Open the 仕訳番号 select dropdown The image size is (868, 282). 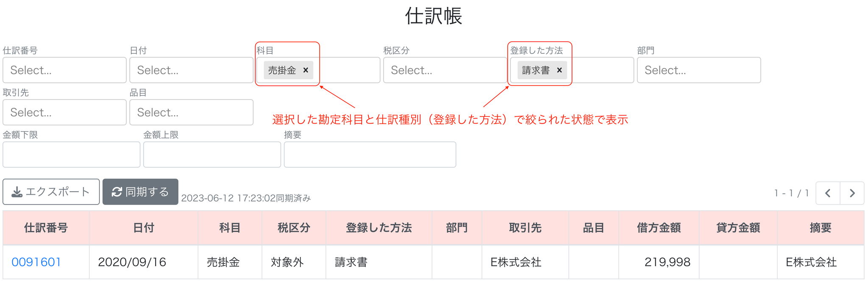[x=64, y=70]
